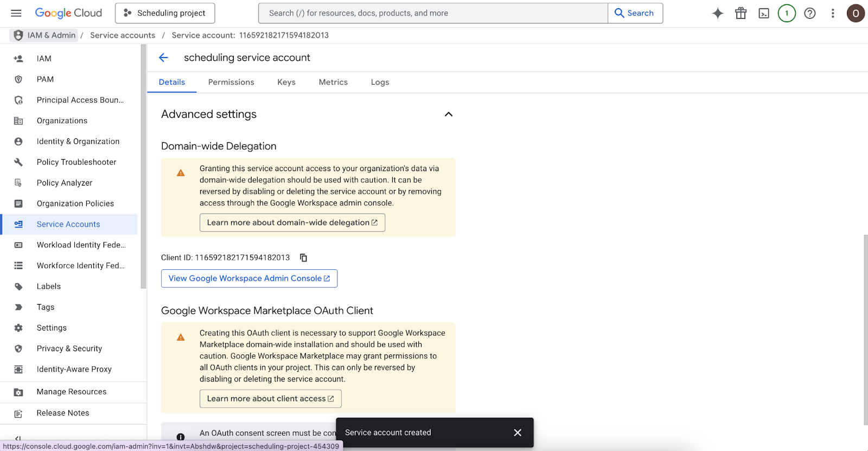The width and height of the screenshot is (868, 451).
Task: Switch to the Keys tab
Action: pyautogui.click(x=286, y=82)
